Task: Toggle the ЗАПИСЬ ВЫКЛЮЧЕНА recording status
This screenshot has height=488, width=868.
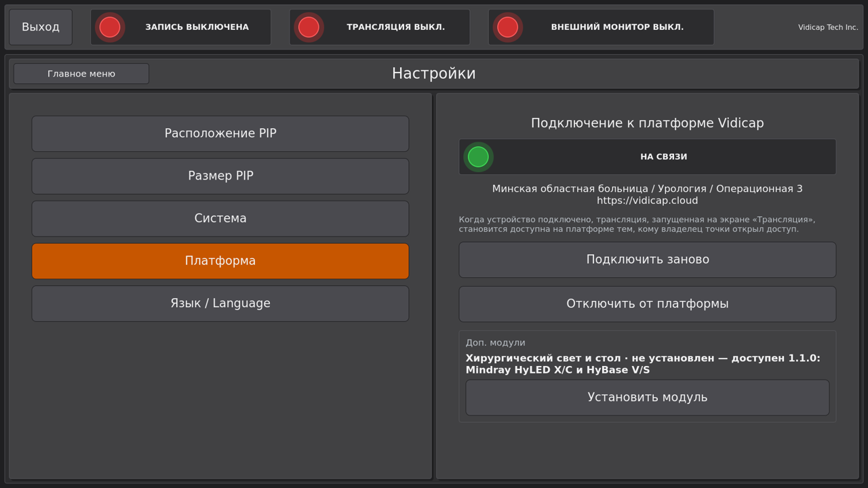Action: [180, 27]
